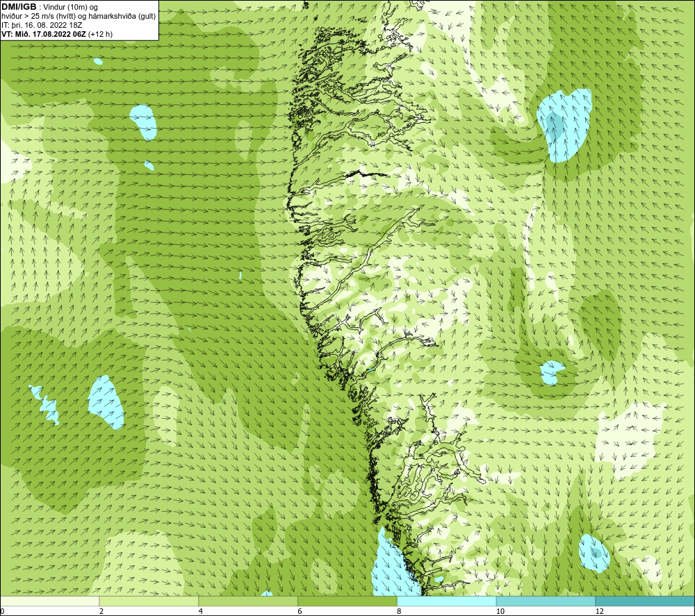Click the above-12 m/s dark teal swatch
The image size is (695, 616).
click(646, 601)
